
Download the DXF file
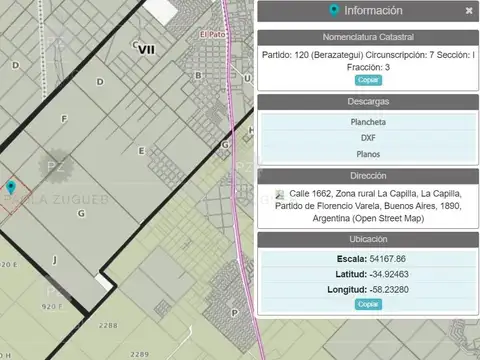click(368, 138)
